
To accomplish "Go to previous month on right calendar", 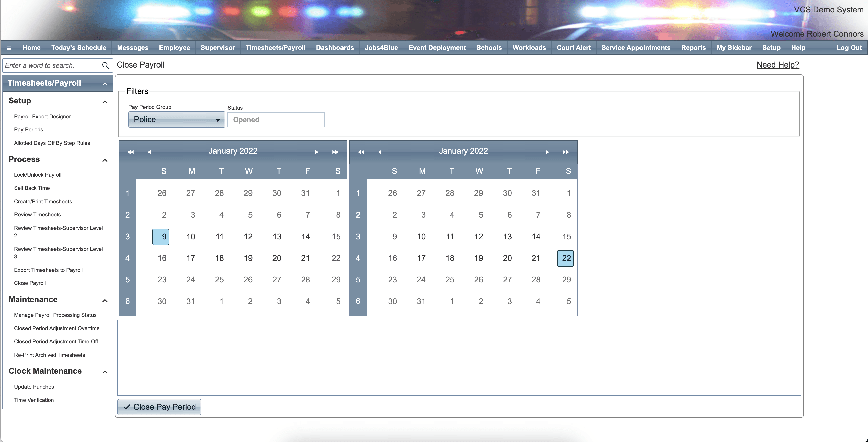I will [x=380, y=152].
